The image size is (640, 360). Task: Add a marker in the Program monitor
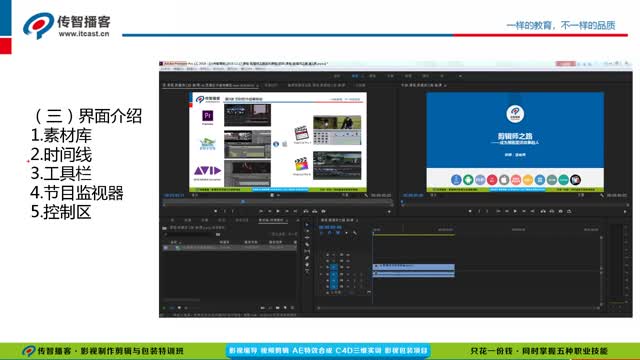(x=470, y=211)
